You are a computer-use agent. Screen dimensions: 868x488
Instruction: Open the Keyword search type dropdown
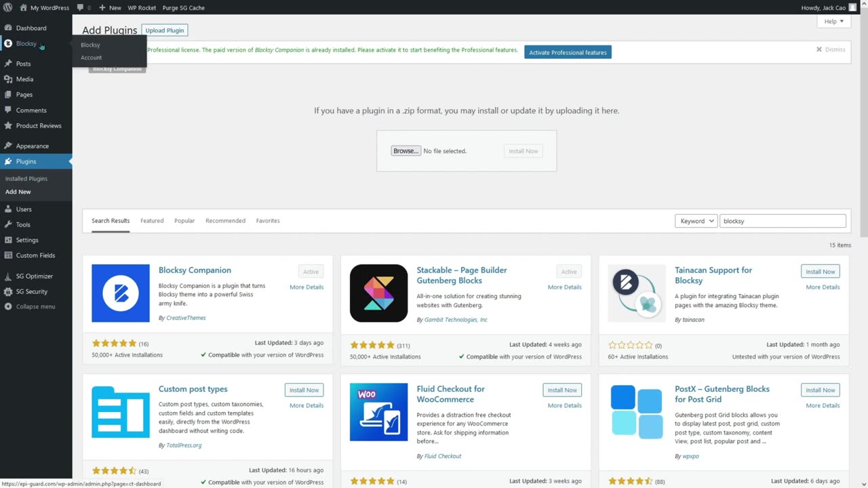pyautogui.click(x=696, y=221)
